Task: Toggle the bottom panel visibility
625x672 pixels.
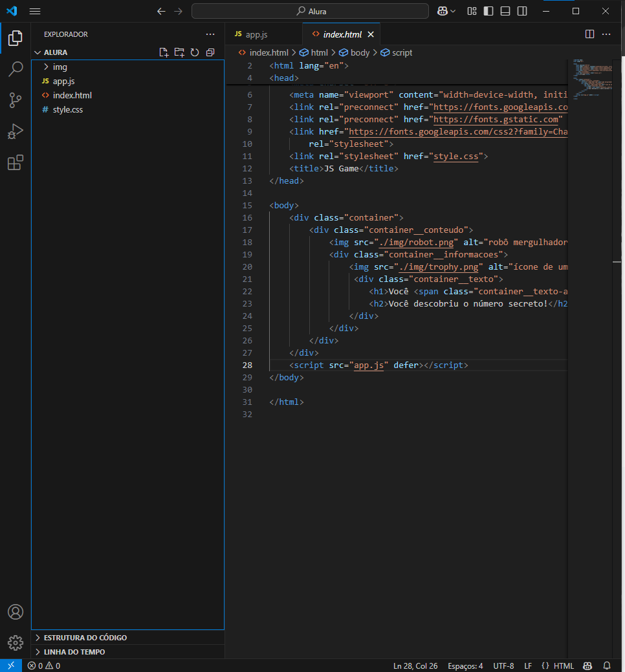Action: (505, 11)
